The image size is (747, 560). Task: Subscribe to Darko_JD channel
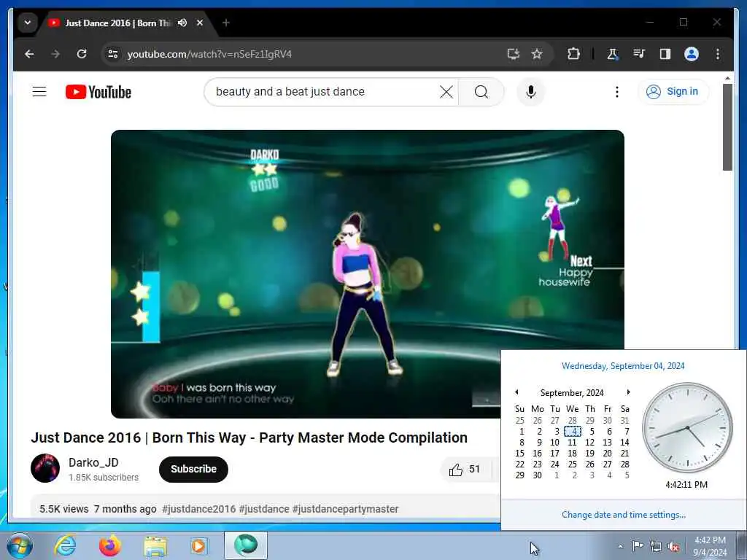point(193,469)
